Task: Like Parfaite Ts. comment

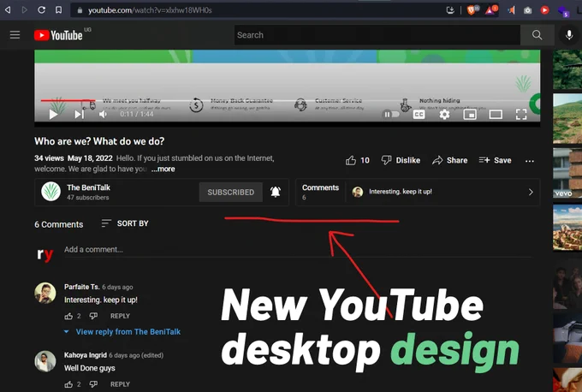Action: coord(68,316)
